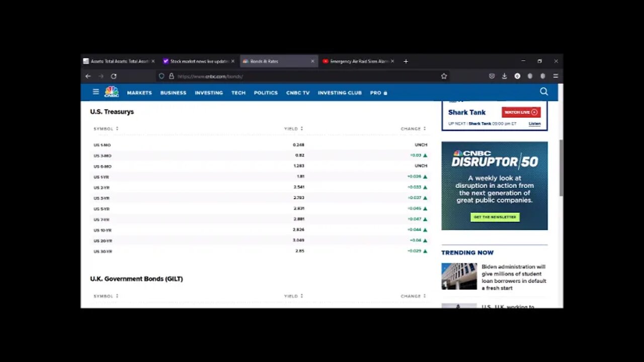Click the Watch Live button
This screenshot has height=362, width=644.
coord(521,112)
